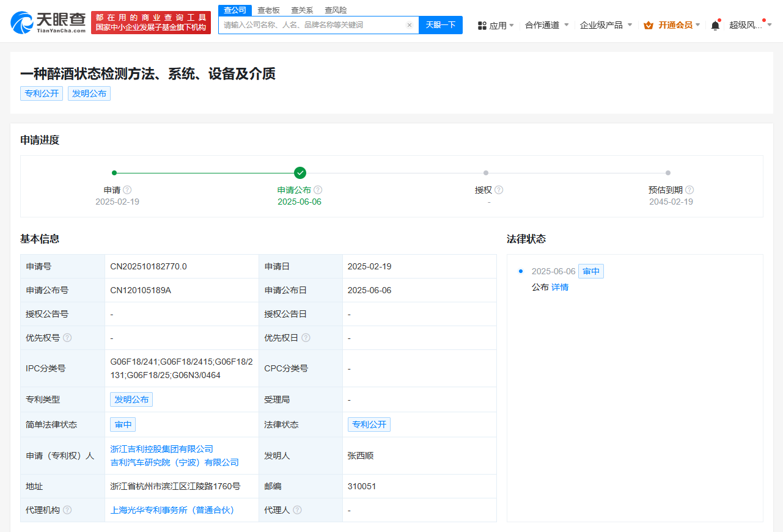Expand the 合作通道 dropdown
The image size is (783, 532).
click(x=546, y=25)
